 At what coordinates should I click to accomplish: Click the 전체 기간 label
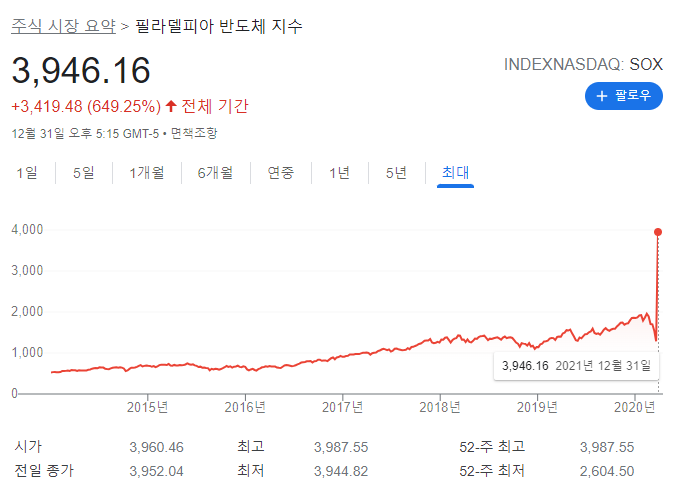215,106
